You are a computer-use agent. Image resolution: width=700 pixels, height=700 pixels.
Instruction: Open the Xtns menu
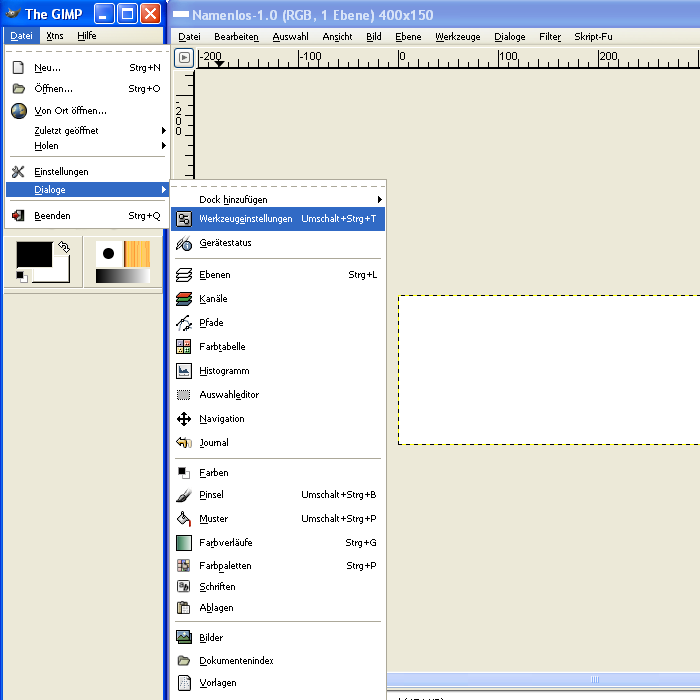pos(54,36)
